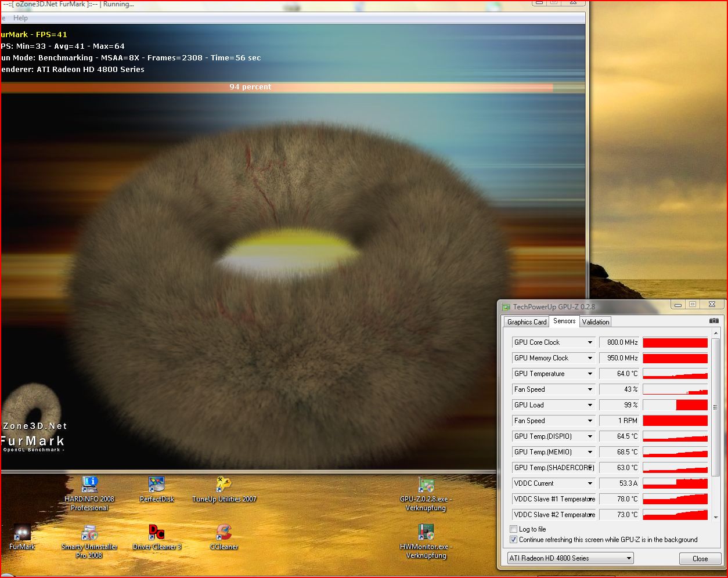Switch to the Graphics Card tab
728x578 pixels.
[x=527, y=322]
